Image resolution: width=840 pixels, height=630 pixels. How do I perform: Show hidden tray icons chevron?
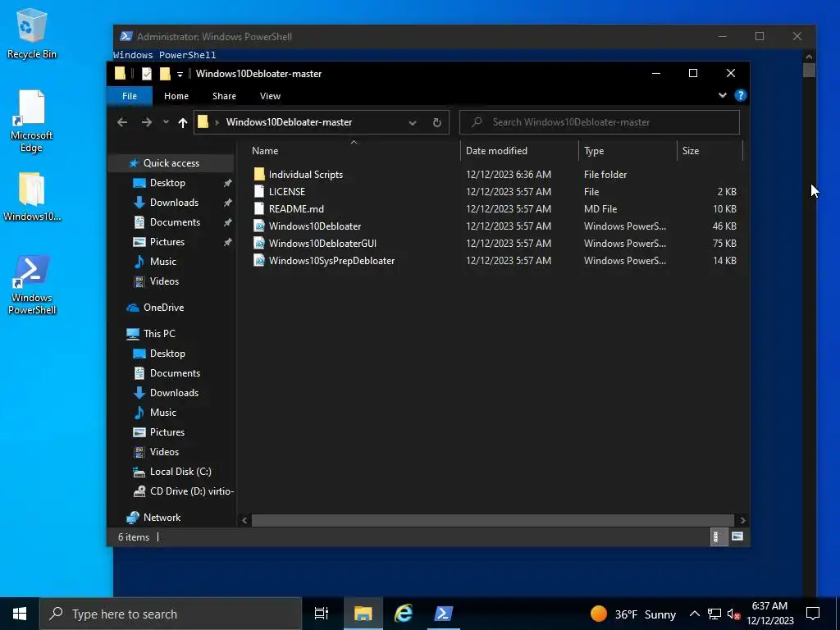tap(694, 614)
